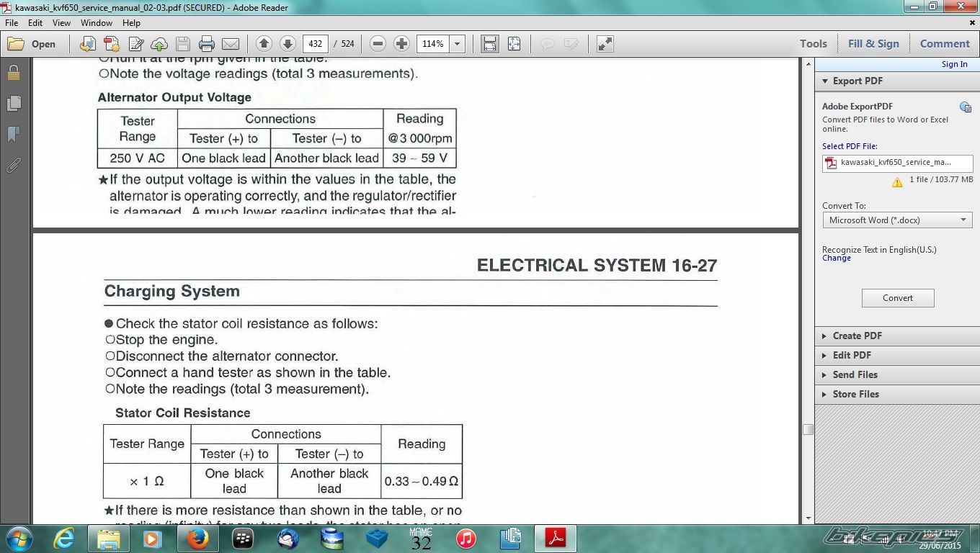Image resolution: width=980 pixels, height=553 pixels.
Task: Click the 'Charging System' heading text
Action: 172,292
